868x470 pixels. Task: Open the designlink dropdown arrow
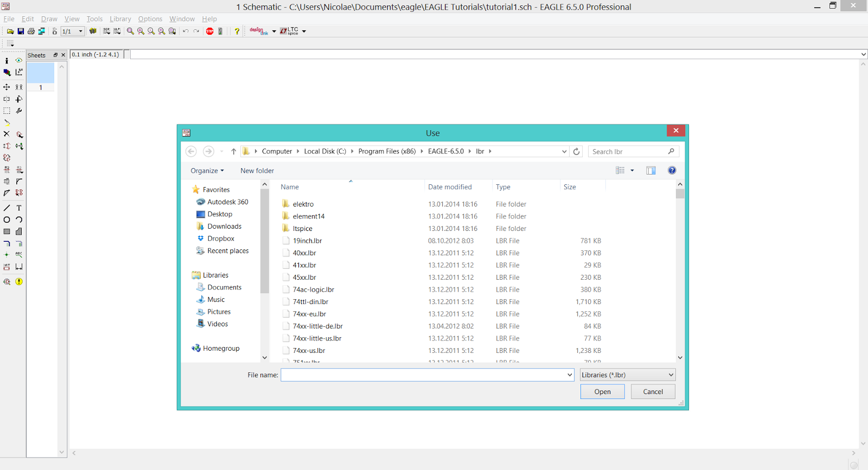pyautogui.click(x=274, y=31)
